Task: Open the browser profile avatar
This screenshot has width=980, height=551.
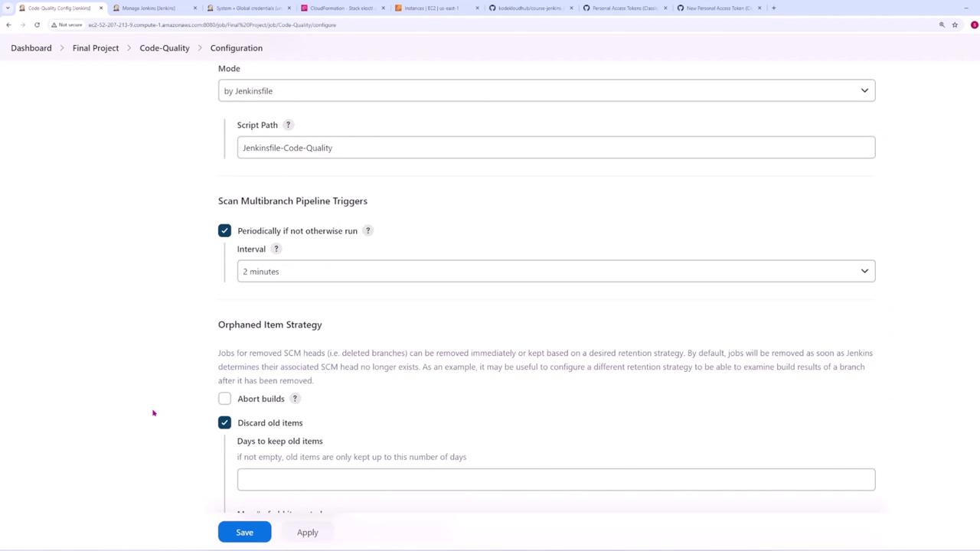Action: (974, 24)
